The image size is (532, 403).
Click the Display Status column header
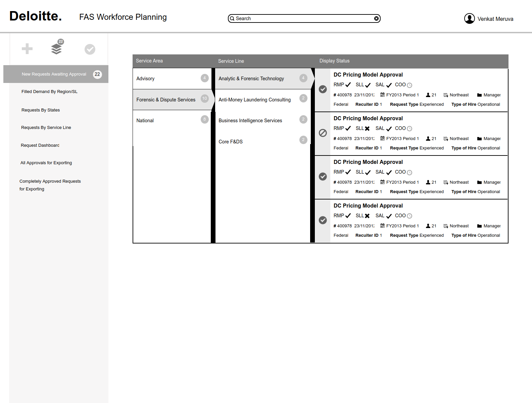click(x=334, y=61)
